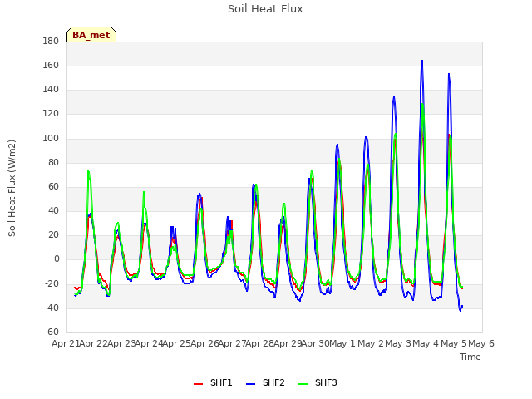Click the 60 y-axis tick label
Viewport: 532px width, 399px height.
(53, 186)
